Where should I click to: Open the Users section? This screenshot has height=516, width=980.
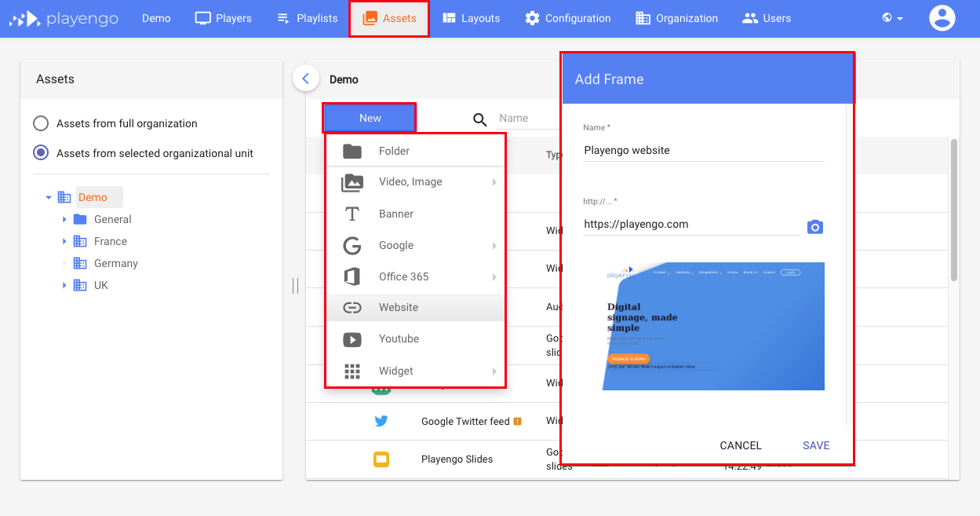767,18
